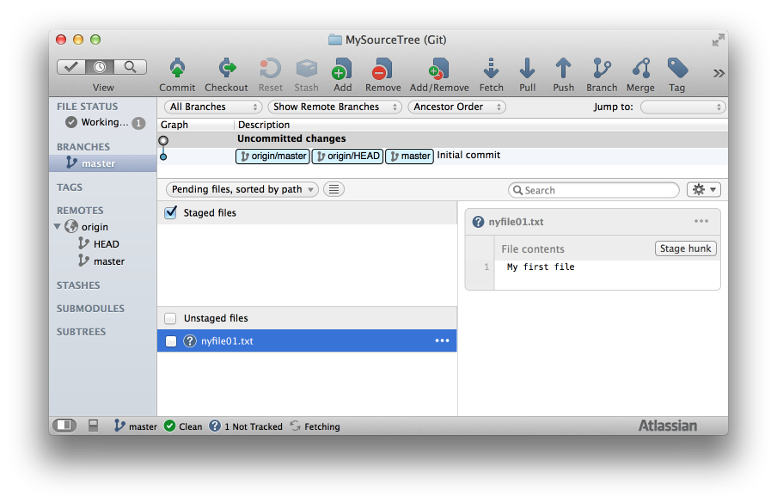Click the Reset toolbar icon

(x=270, y=68)
